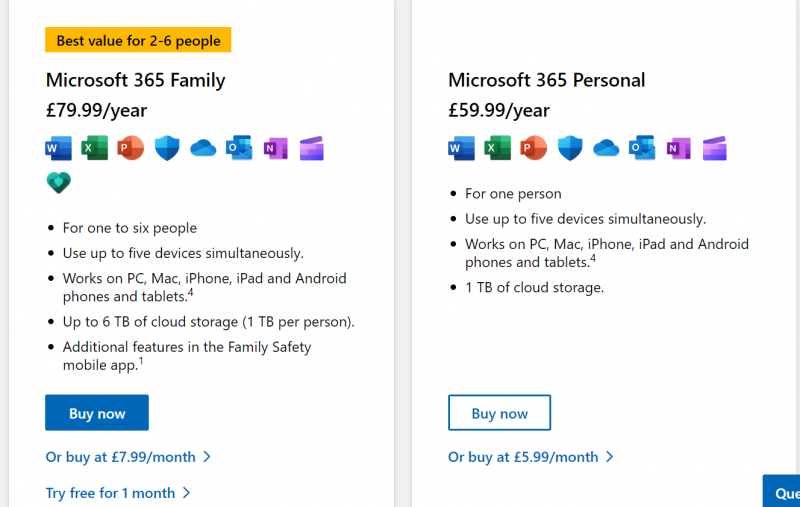Click the Defender shield icon under Family plan

pyautogui.click(x=166, y=148)
